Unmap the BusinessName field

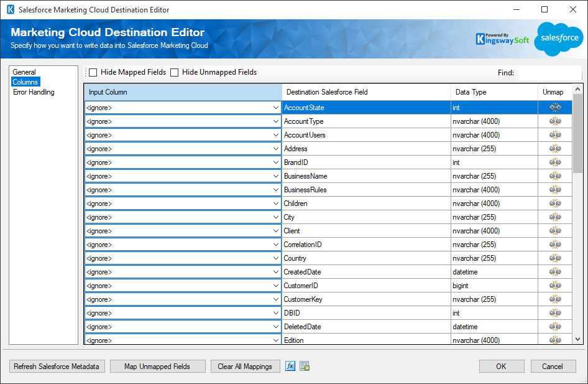(555, 176)
